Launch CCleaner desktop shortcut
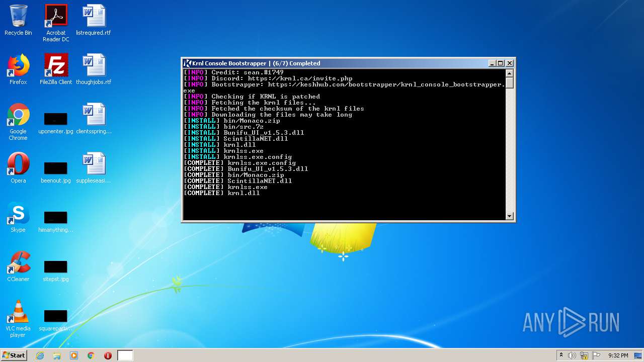The width and height of the screenshot is (644, 362). click(18, 267)
